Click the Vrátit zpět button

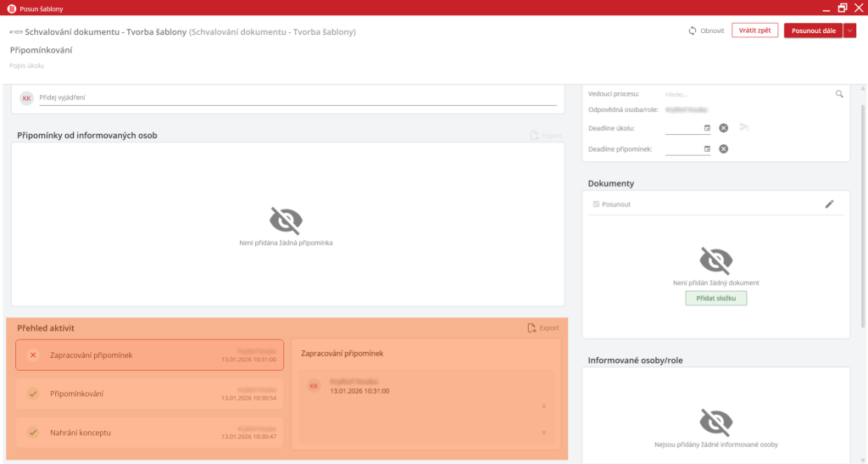[x=754, y=31]
